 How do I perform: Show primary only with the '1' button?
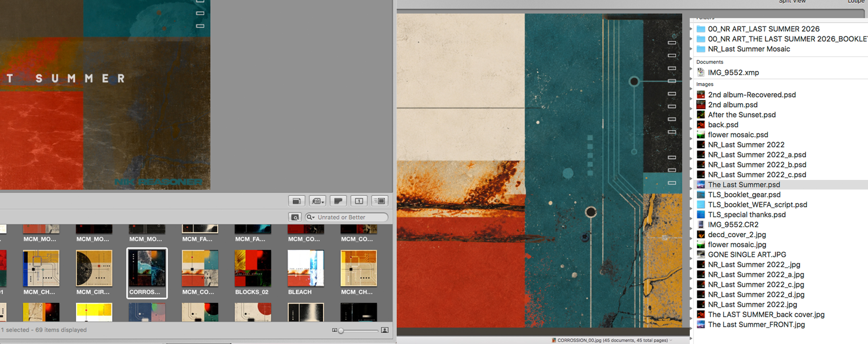(359, 201)
